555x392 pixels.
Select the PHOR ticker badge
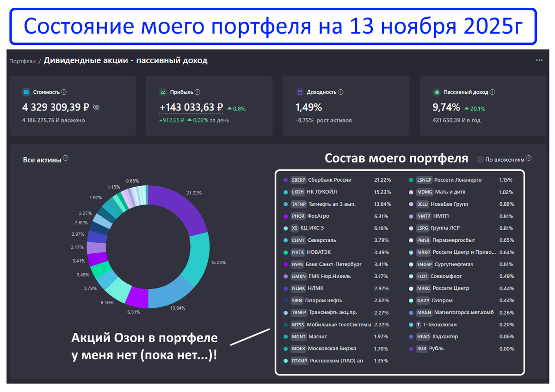point(298,216)
